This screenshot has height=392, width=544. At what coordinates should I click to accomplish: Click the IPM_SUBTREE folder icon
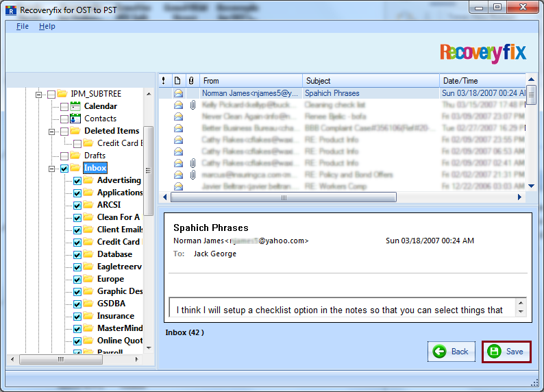pos(62,94)
